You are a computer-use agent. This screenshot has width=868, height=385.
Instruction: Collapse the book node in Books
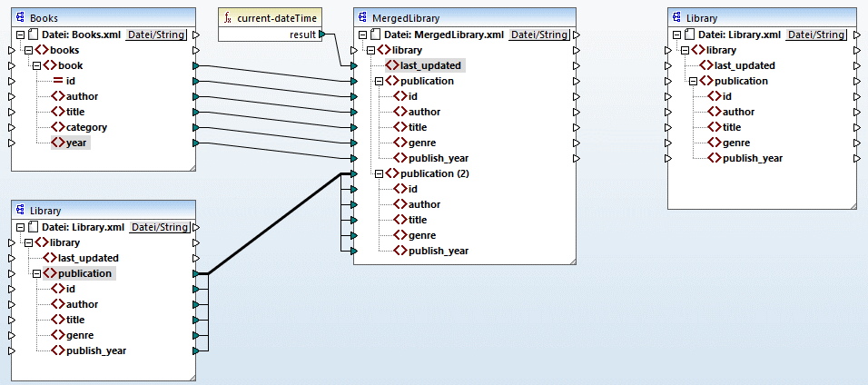tap(35, 65)
